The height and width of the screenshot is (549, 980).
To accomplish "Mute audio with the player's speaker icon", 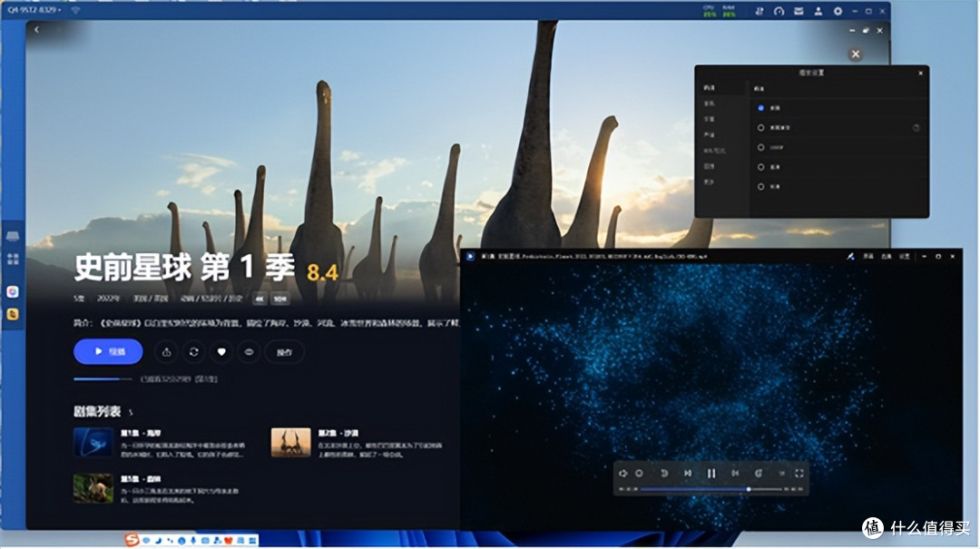I will pyautogui.click(x=622, y=474).
